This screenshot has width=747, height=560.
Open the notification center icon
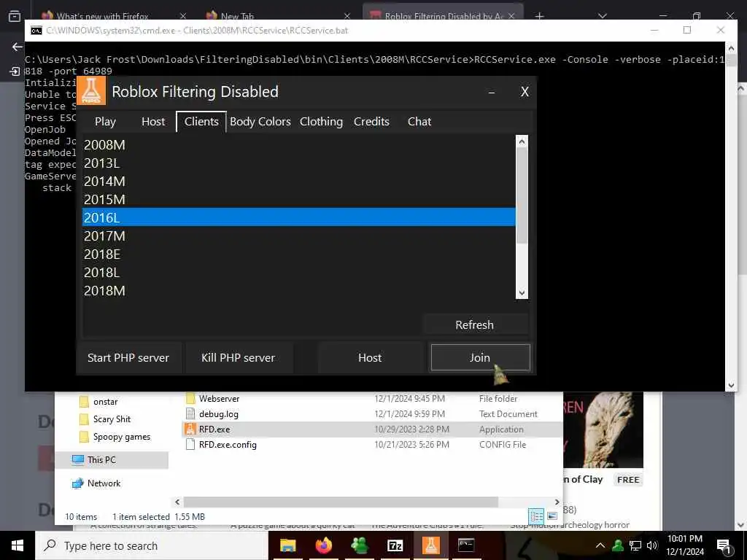pyautogui.click(x=724, y=545)
